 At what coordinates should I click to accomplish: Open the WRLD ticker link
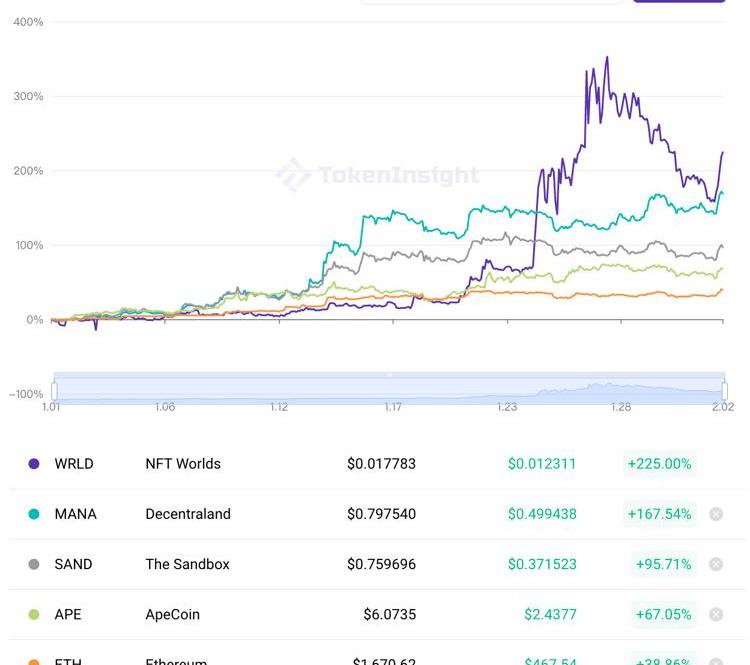pyautogui.click(x=74, y=464)
